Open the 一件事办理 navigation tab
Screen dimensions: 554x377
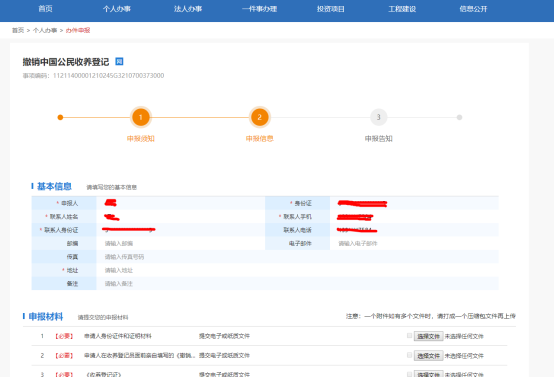(259, 9)
